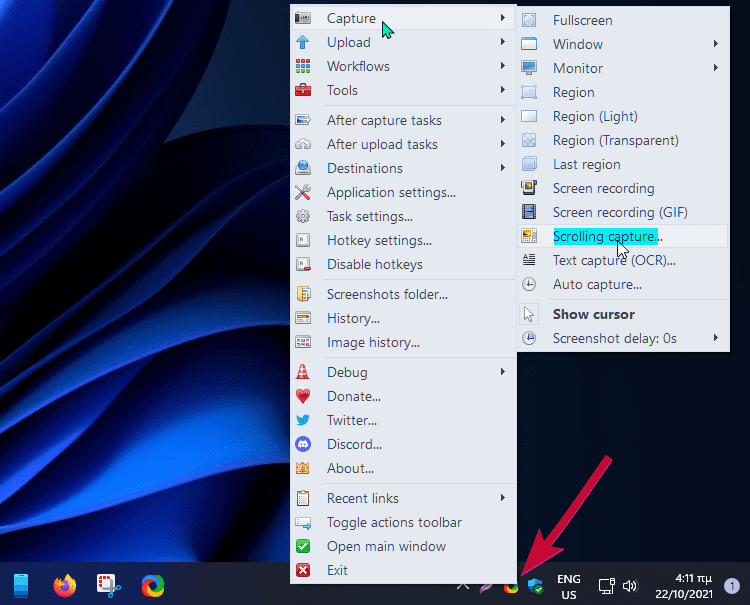This screenshot has height=605, width=750.
Task: Click the Application settings wrench icon
Action: click(x=303, y=192)
